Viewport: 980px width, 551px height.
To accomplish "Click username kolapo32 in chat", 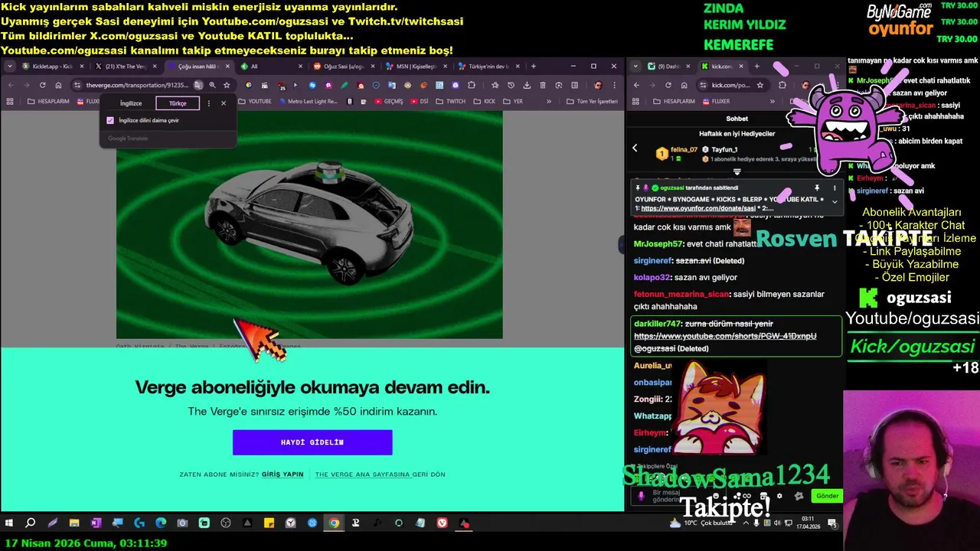I will [x=652, y=278].
